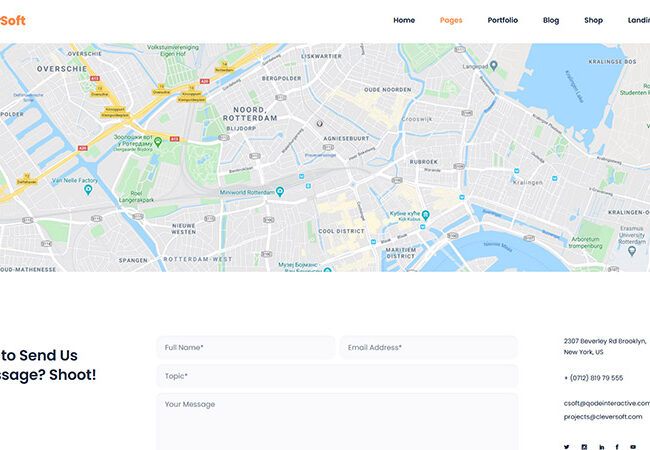Click the LinkedIn social icon
This screenshot has width=650, height=450.
pyautogui.click(x=601, y=447)
